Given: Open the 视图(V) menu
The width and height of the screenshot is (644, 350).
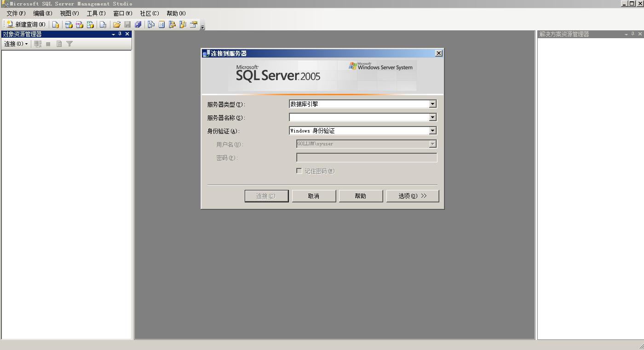Looking at the screenshot, I should click(69, 13).
